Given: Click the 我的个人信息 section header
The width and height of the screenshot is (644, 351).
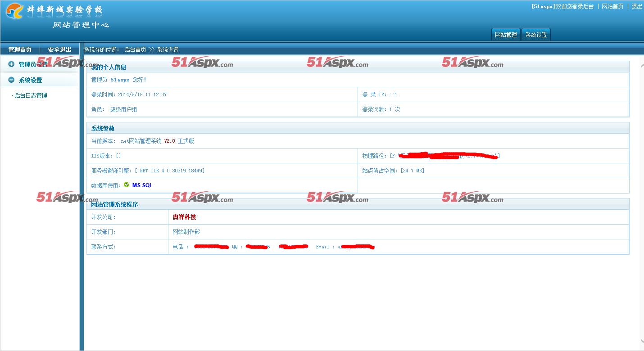Looking at the screenshot, I should tap(109, 67).
